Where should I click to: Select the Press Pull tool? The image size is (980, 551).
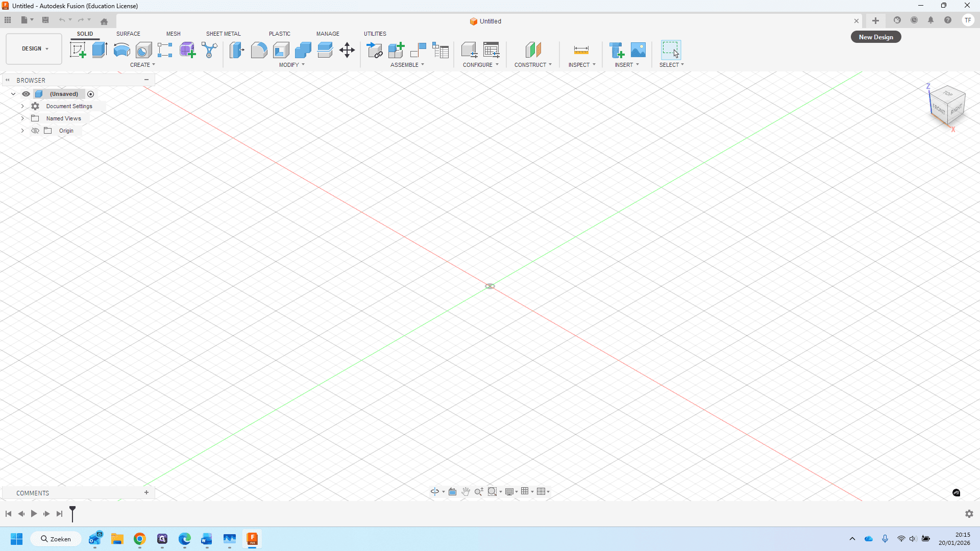237,50
